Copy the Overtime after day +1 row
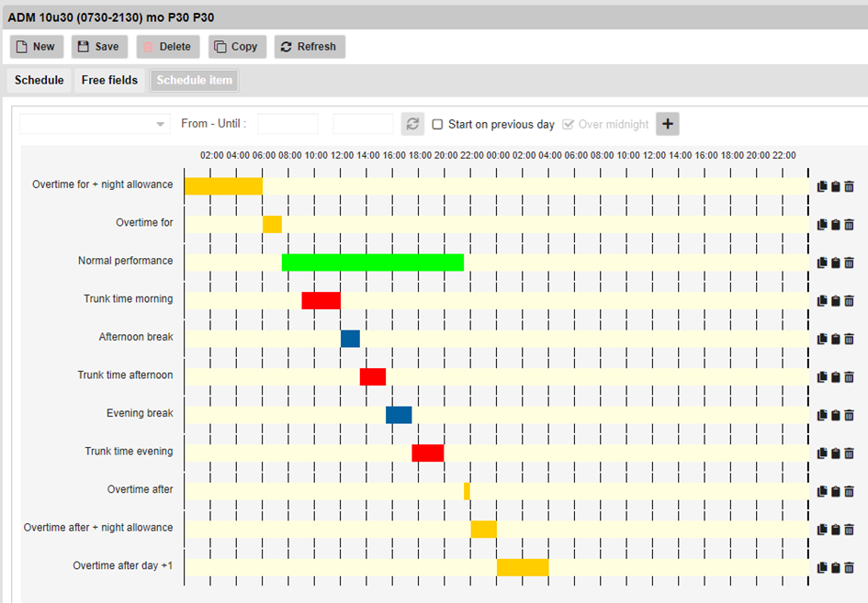 click(822, 568)
